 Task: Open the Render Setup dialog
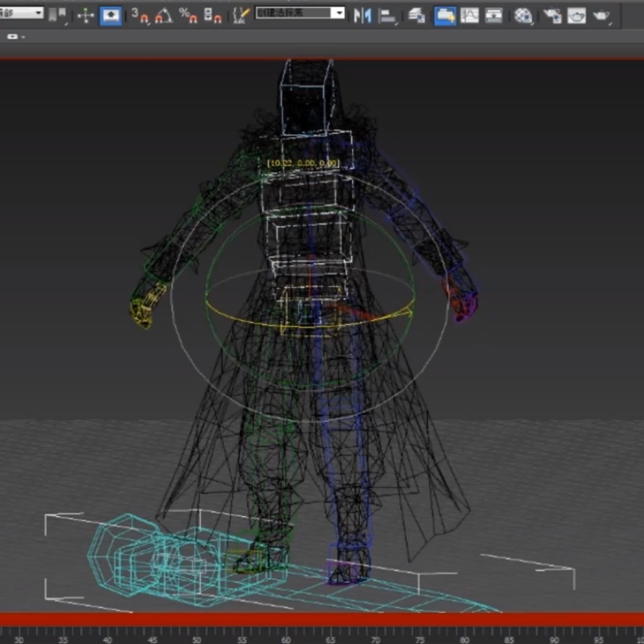pos(552,16)
